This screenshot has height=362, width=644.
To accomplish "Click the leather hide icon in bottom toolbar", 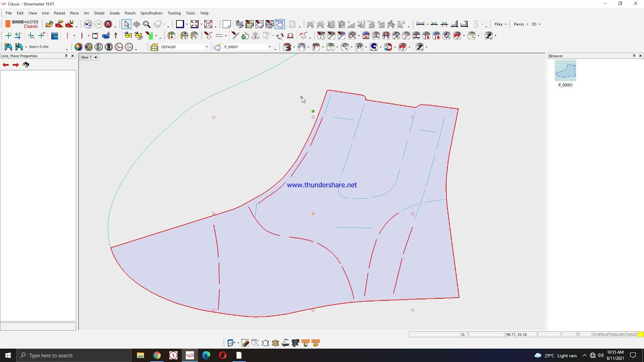I will click(x=275, y=343).
